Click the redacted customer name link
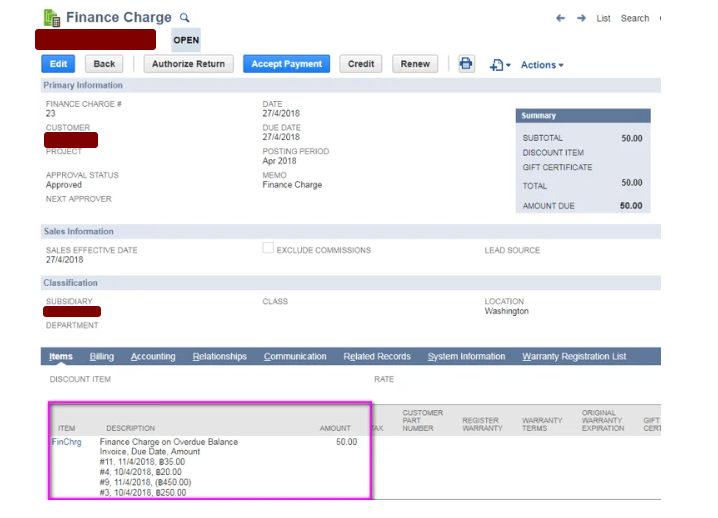This screenshot has height=518, width=718. click(71, 140)
